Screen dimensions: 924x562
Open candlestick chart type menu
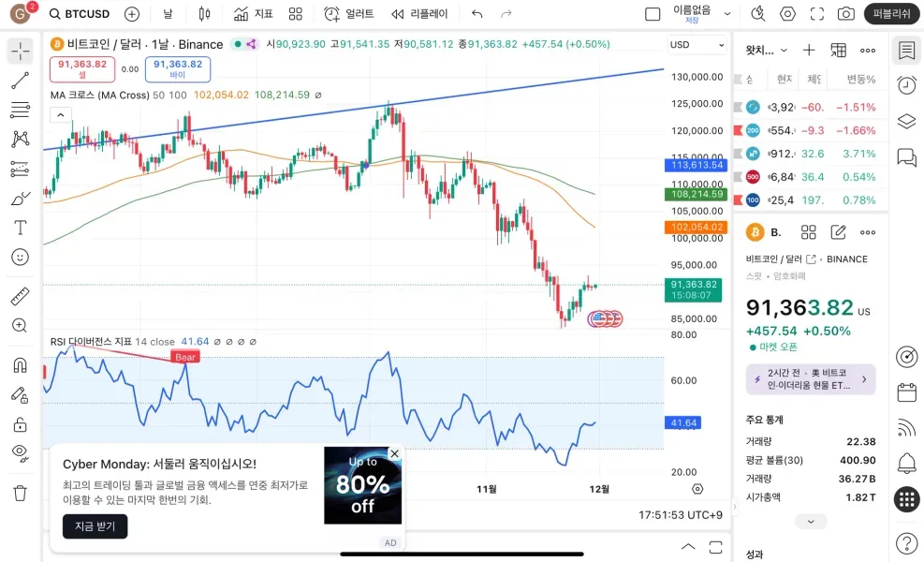pos(204,13)
